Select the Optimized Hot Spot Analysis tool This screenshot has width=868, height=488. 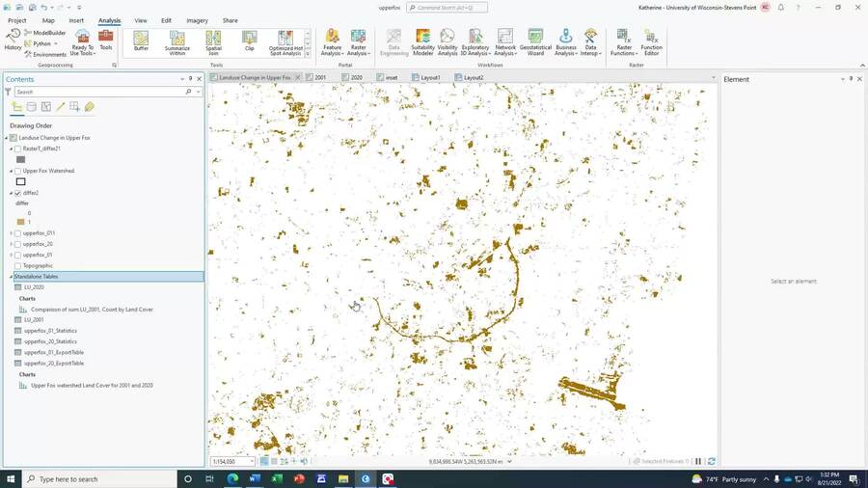coord(285,43)
